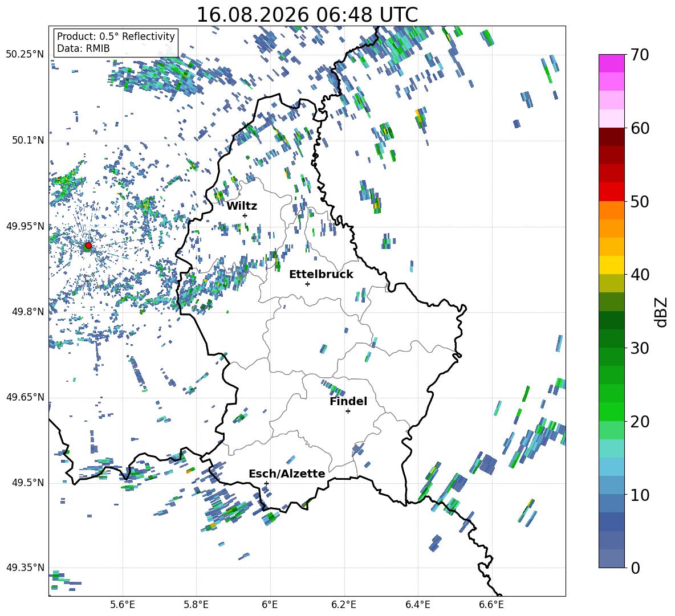Click the yellow 40 dBZ colorbar segment
This screenshot has height=616, width=675.
click(611, 265)
